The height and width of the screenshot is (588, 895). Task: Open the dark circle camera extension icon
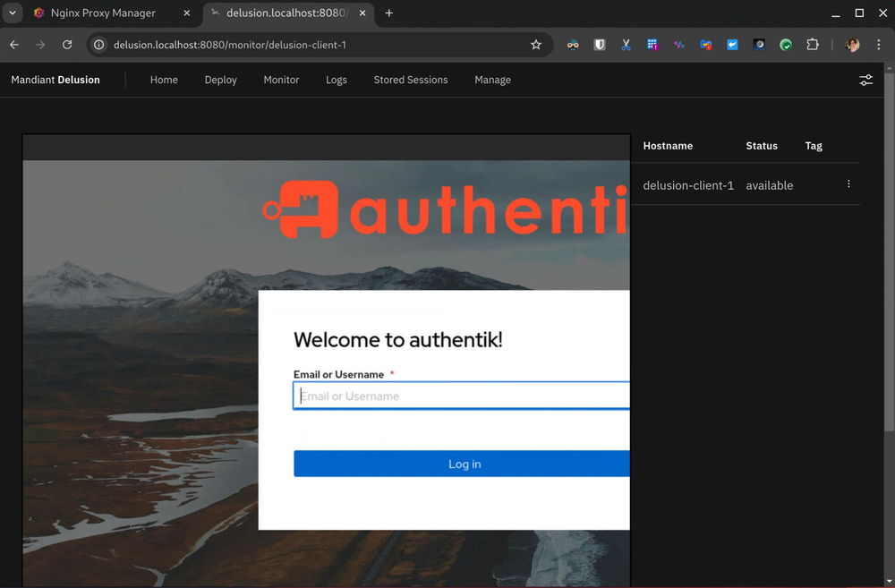click(x=759, y=45)
